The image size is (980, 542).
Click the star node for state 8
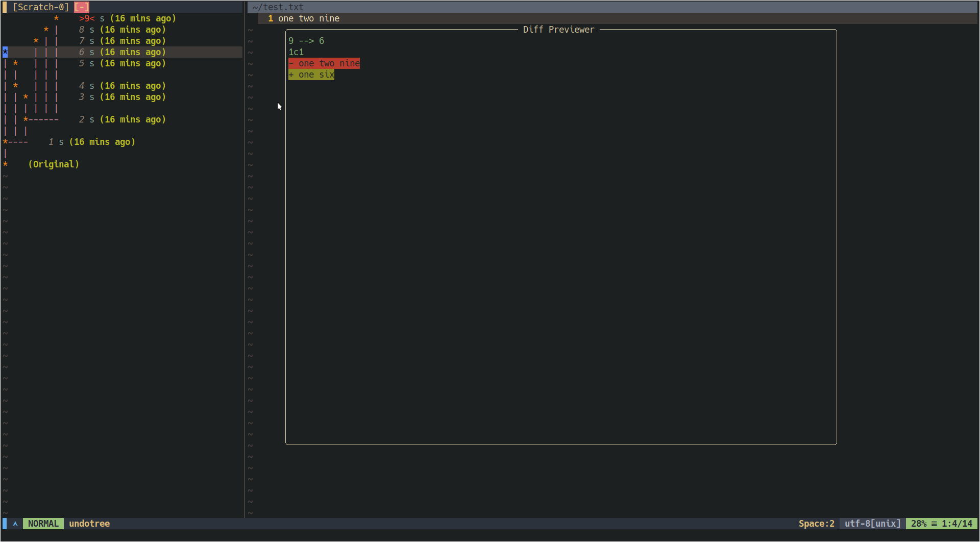point(46,30)
